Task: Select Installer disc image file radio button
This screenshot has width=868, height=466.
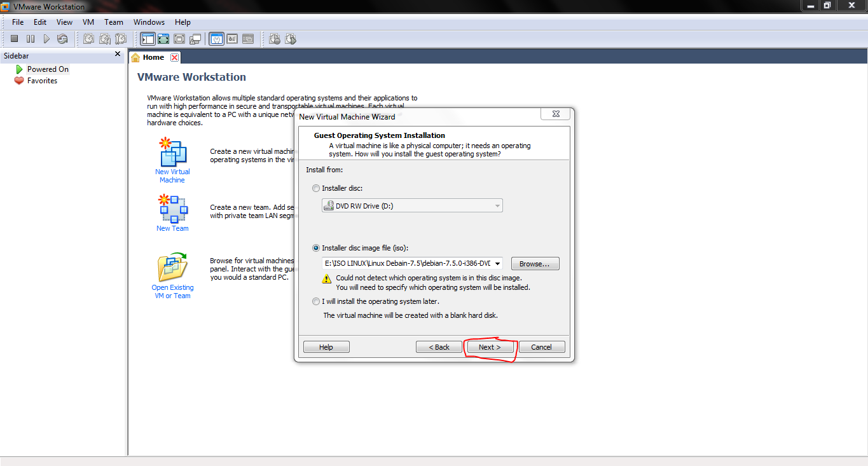Action: click(316, 248)
